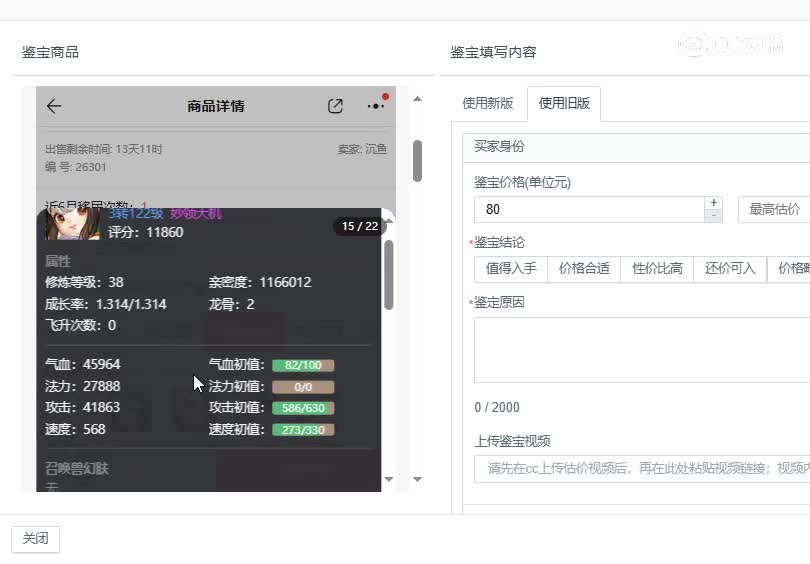Image resolution: width=810 pixels, height=564 pixels.
Task: Click the 速度初值 273/330 progress bar
Action: [x=303, y=430]
